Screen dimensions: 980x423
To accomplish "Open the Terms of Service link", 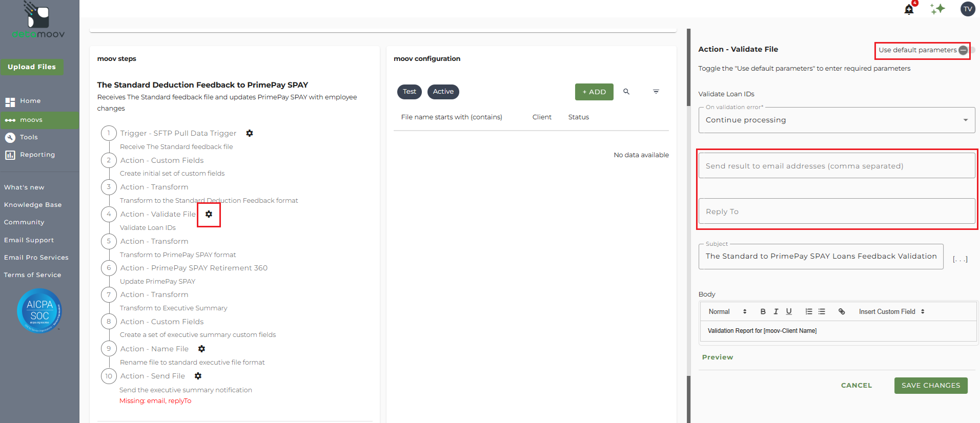I will tap(32, 275).
